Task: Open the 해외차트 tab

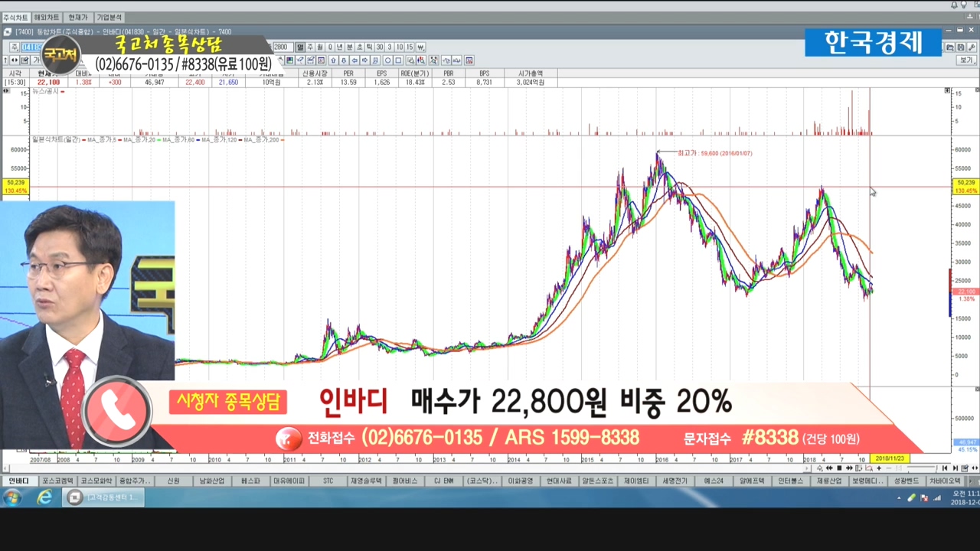Action: click(x=46, y=17)
